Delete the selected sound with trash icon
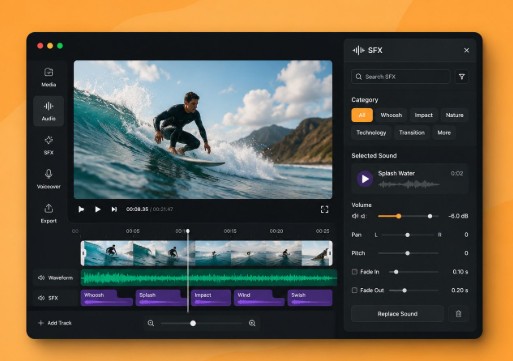The height and width of the screenshot is (361, 513). [458, 314]
